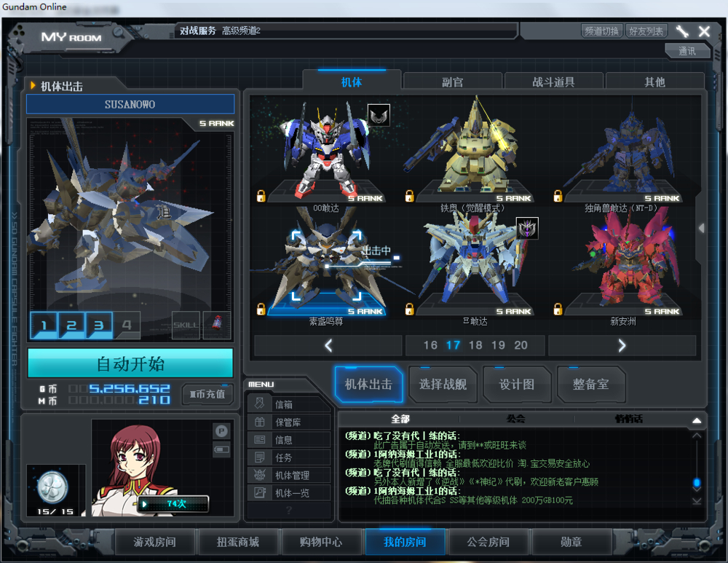Viewport: 728px width, 563px height.
Task: Click the 74次 play counter
Action: tap(174, 503)
